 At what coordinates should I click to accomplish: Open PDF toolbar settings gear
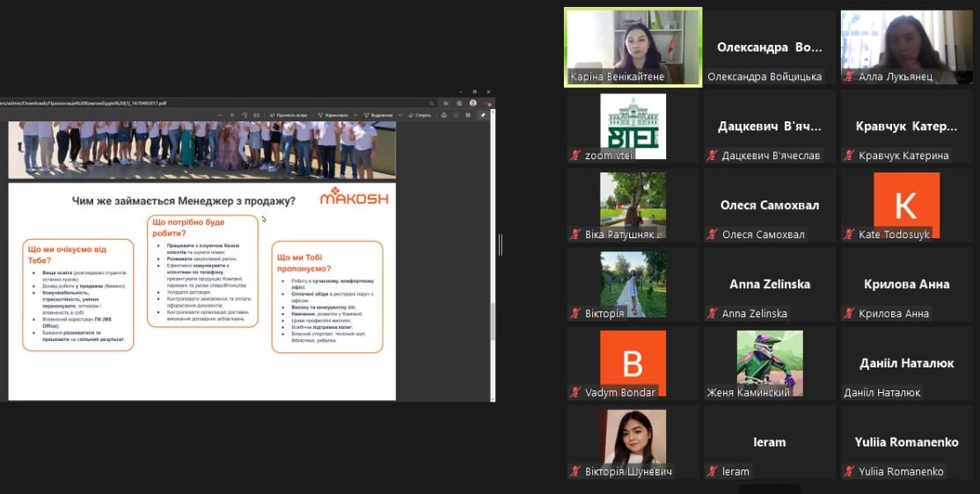tap(468, 115)
